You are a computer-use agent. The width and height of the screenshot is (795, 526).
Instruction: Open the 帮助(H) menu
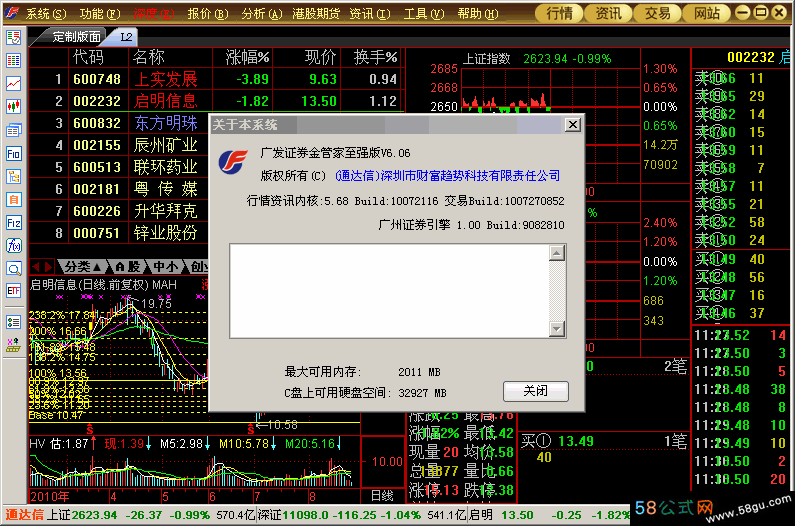coord(478,14)
